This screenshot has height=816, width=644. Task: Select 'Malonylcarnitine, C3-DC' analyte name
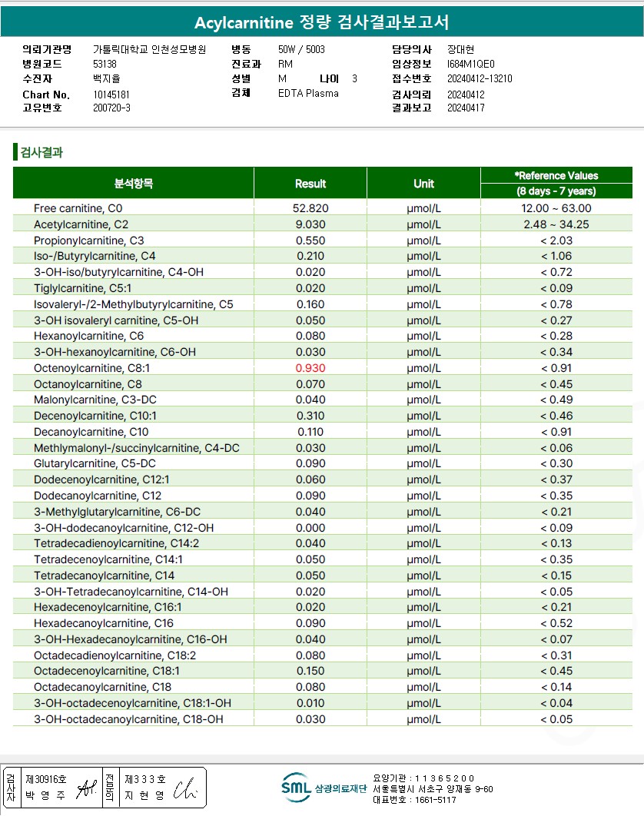(x=95, y=400)
